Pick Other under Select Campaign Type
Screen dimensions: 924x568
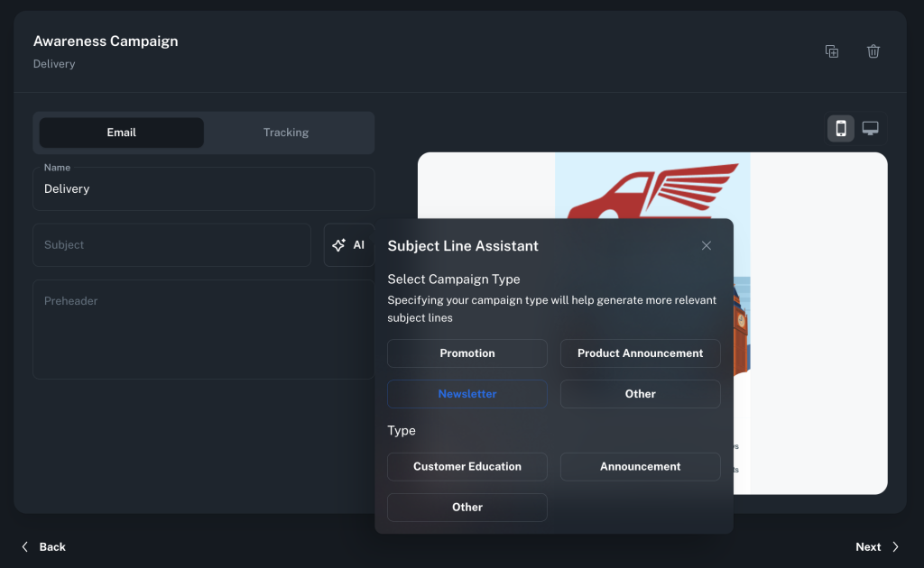point(640,394)
